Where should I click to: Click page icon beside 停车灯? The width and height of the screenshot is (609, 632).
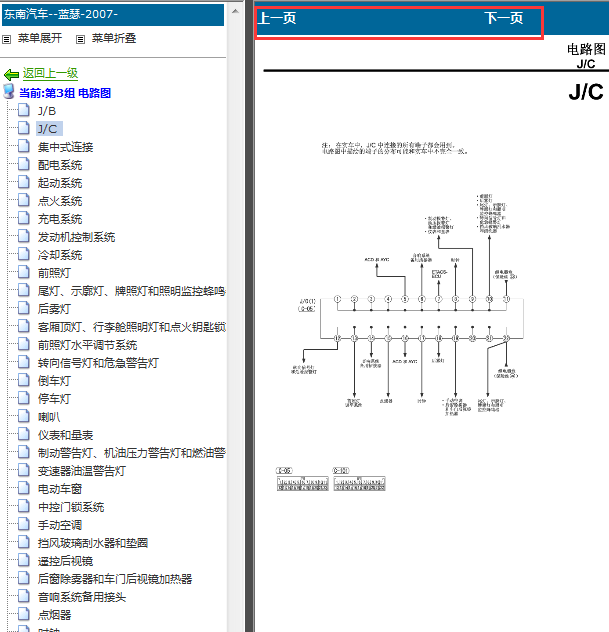click(24, 398)
